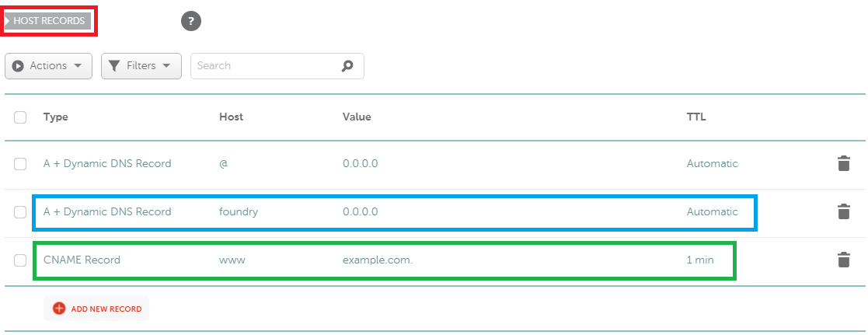Click trash icon for foundry record
The image size is (868, 335).
[x=843, y=211]
